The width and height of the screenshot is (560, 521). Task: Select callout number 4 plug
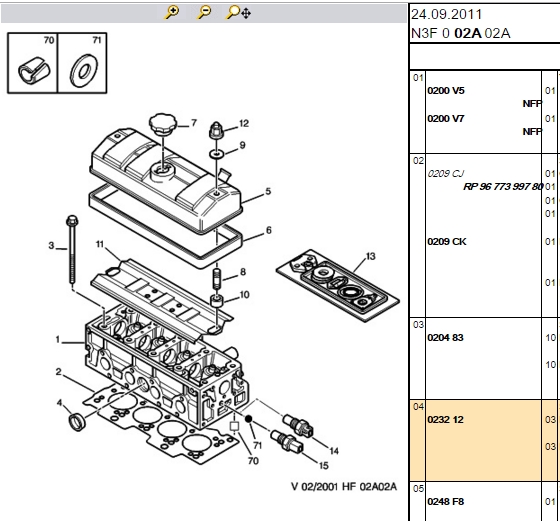[x=59, y=403]
